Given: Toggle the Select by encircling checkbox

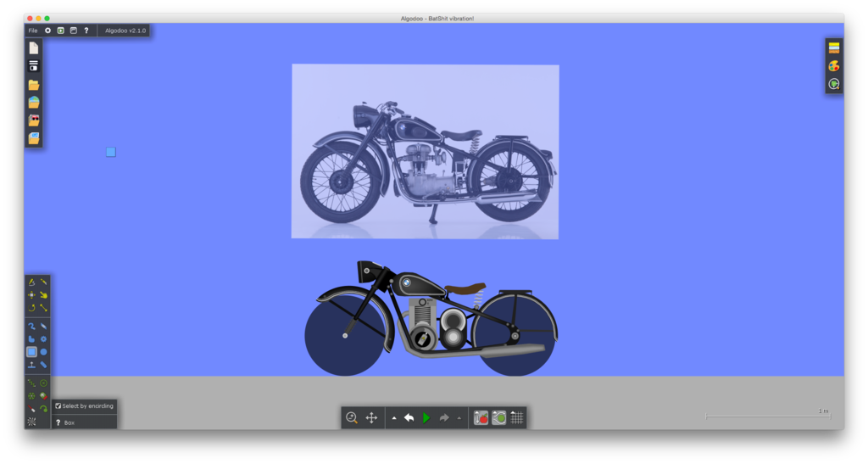Looking at the screenshot, I should [x=58, y=406].
